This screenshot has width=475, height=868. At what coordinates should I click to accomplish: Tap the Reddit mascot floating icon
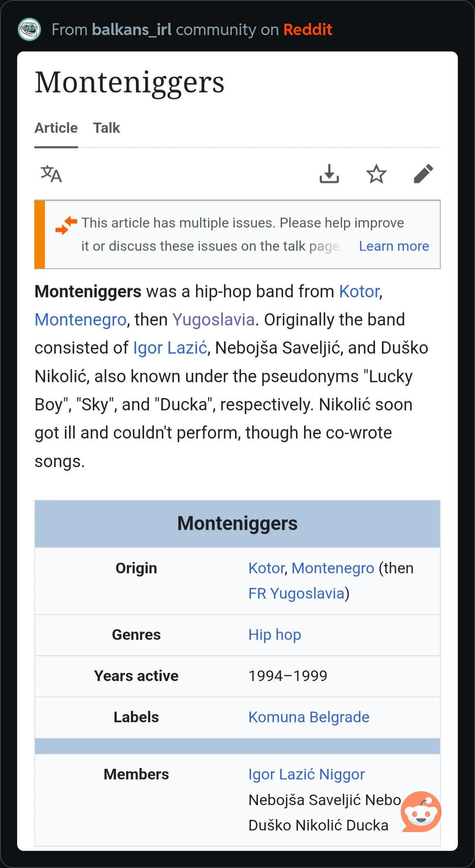[x=421, y=811]
